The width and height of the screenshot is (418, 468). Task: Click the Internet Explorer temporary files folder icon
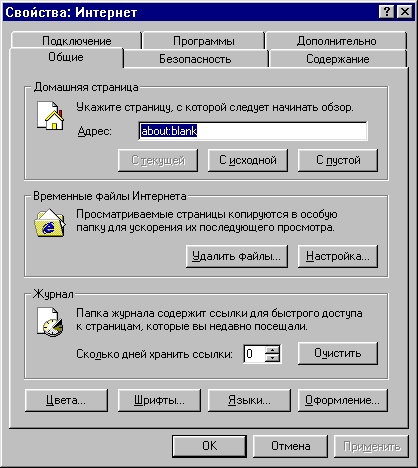[x=50, y=223]
